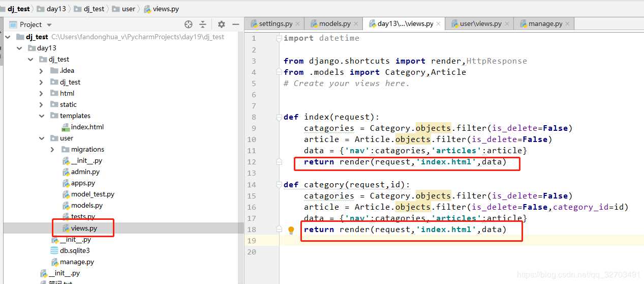Close the day13 views.py tab
Screen dimensions: 644x284
coord(439,23)
